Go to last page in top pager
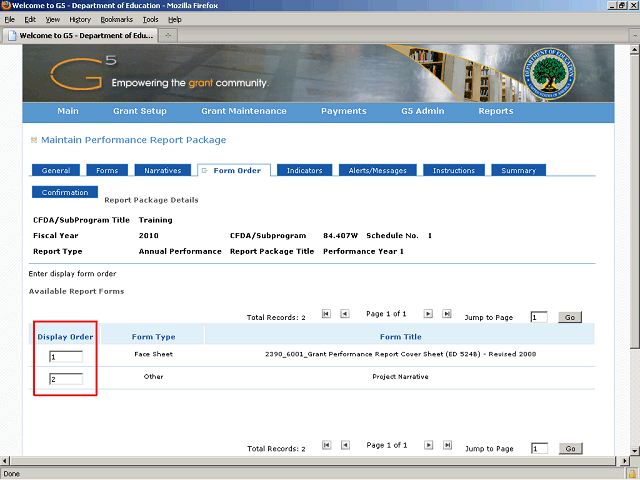 tap(447, 313)
